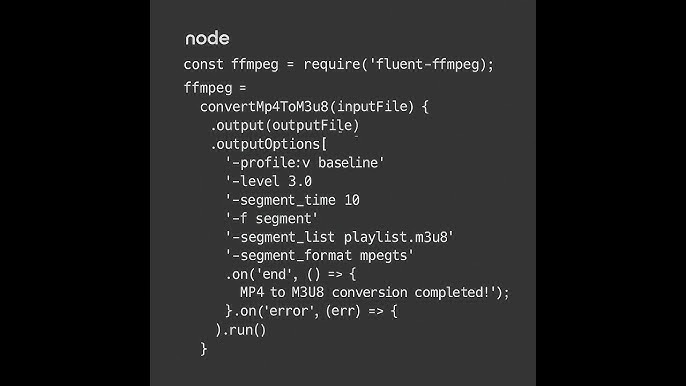Image resolution: width=686 pixels, height=386 pixels.
Task: Click the '-level 3.0 option line
Action: [268, 181]
